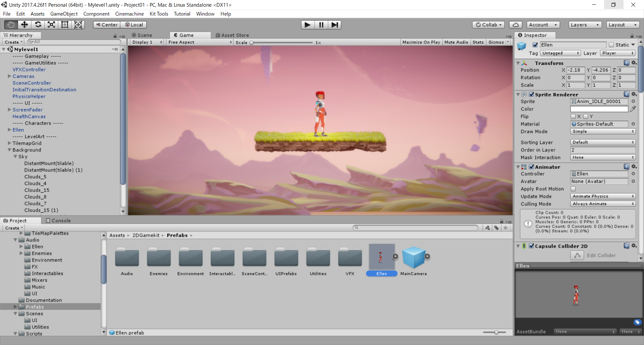The image size is (644, 345).
Task: Open the Culling Mode dropdown
Action: [603, 204]
